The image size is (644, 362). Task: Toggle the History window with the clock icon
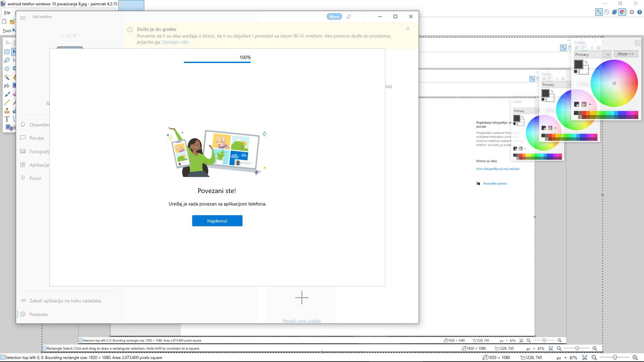(607, 12)
